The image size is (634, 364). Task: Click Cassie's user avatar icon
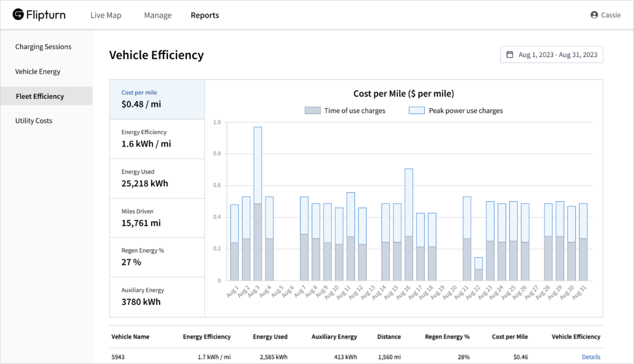(594, 15)
